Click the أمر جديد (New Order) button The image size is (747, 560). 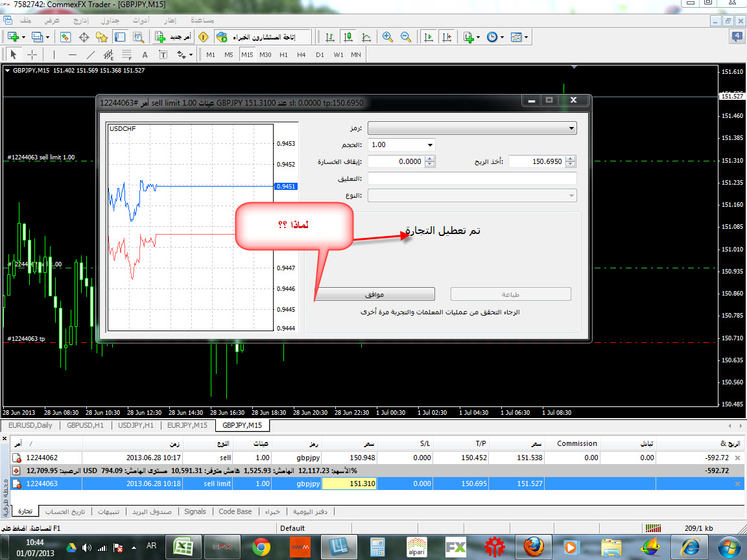173,37
